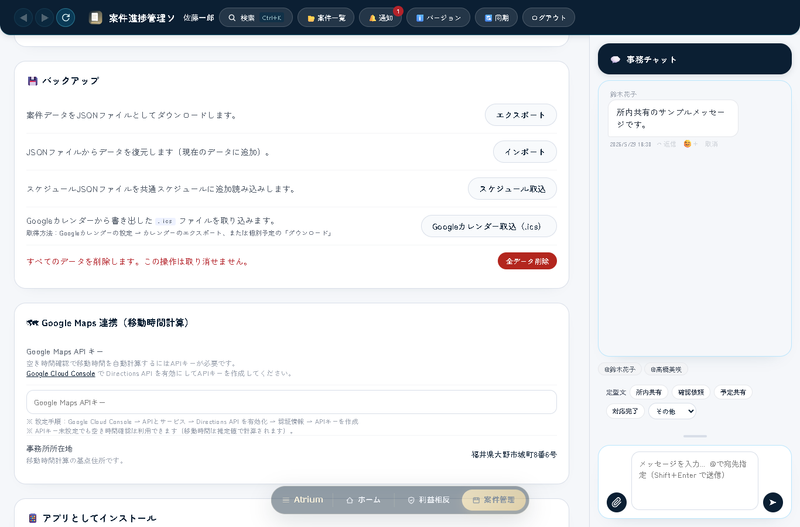
Task: Open 通知 notifications bell
Action: 381,18
